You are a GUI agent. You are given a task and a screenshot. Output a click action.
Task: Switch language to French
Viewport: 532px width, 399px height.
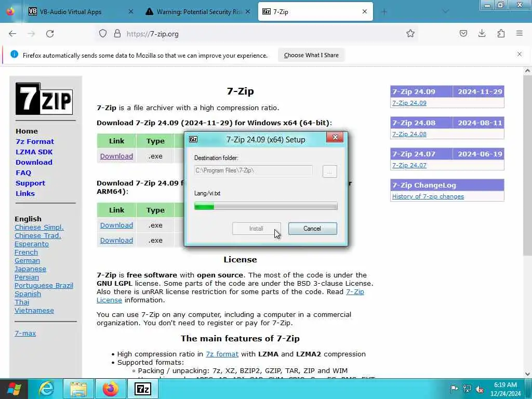[26, 252]
